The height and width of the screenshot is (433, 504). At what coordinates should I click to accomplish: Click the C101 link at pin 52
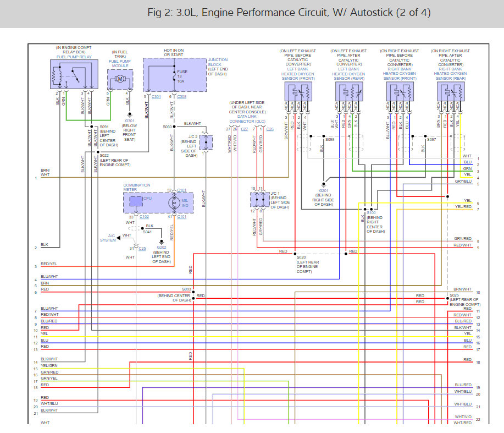click(181, 190)
